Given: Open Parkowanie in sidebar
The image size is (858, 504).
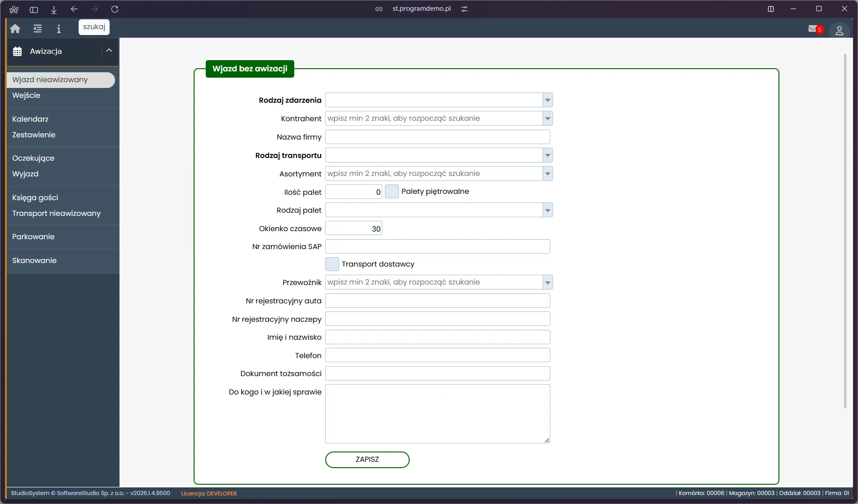Looking at the screenshot, I should (x=33, y=237).
